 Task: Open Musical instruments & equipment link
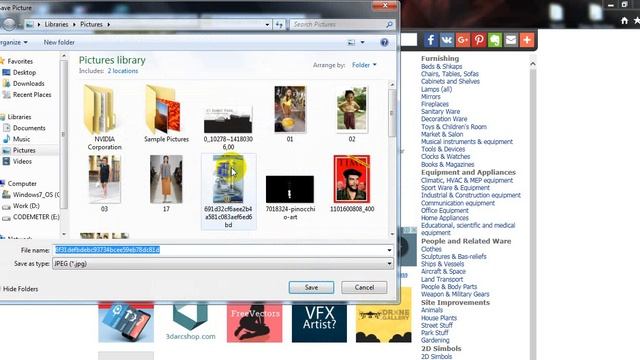point(467,142)
